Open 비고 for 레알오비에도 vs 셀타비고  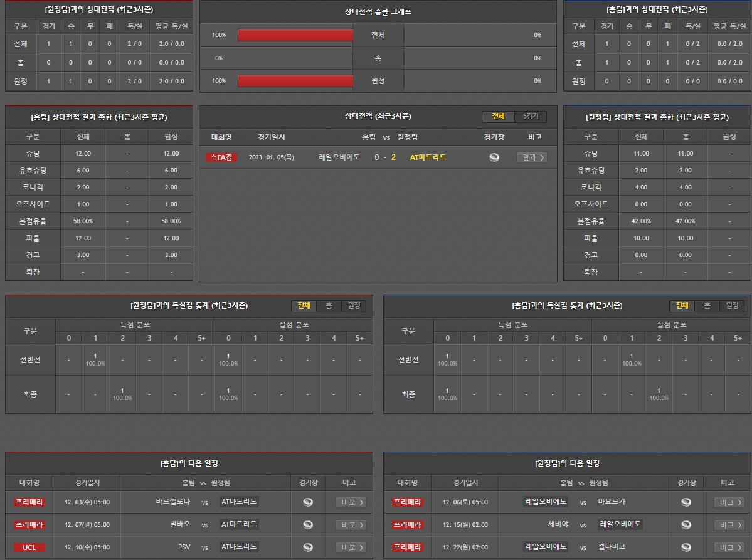pyautogui.click(x=729, y=547)
